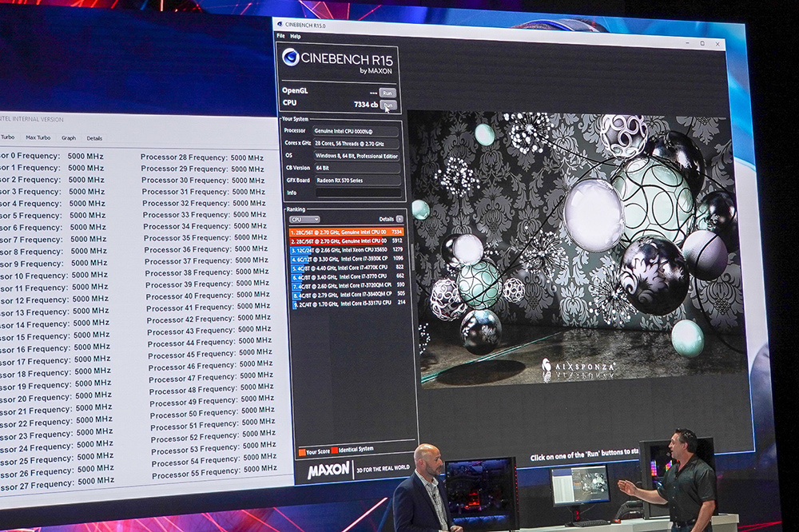Run the OpenGL benchmark

tap(388, 93)
